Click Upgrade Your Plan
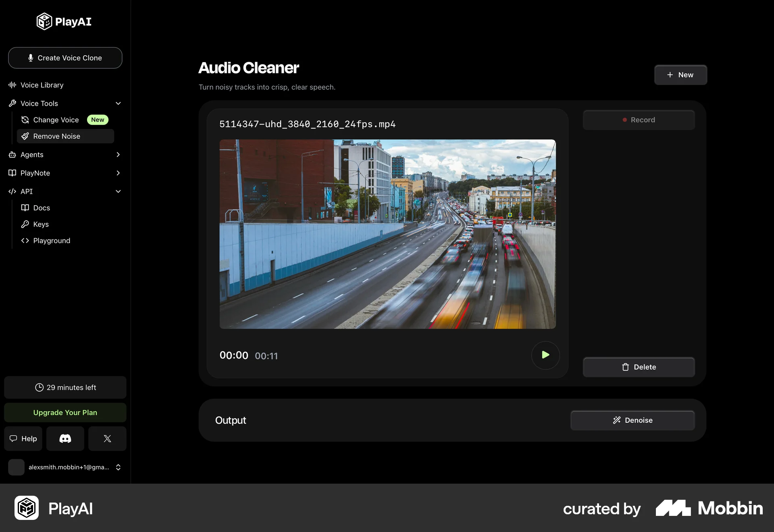 (x=65, y=412)
